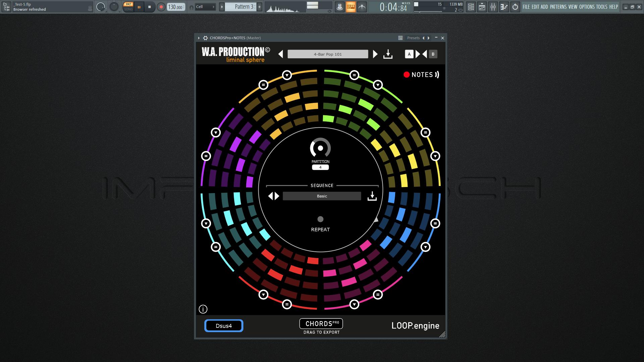Open the OPTIONS menu
Screen dimensions: 644x362
587,7
